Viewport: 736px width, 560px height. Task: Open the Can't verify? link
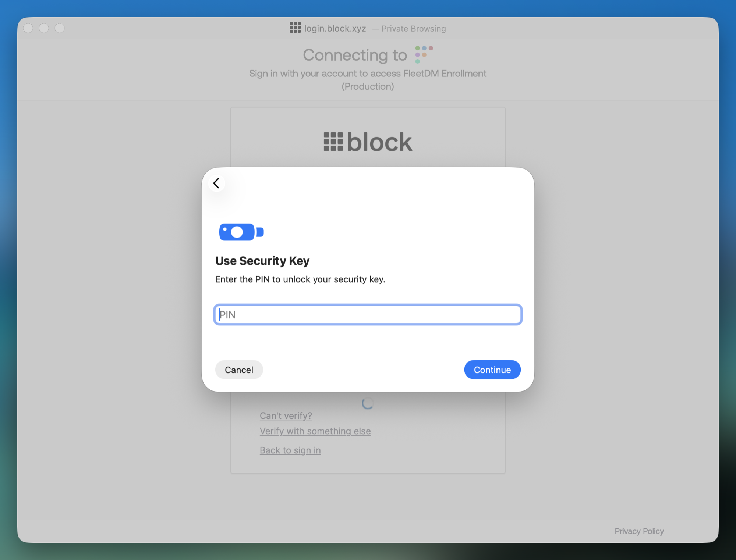pyautogui.click(x=286, y=415)
